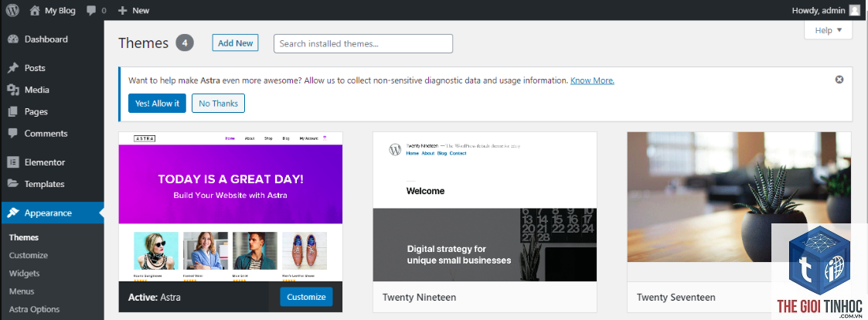
Task: Dismiss the Astra notice with the X icon
Action: [x=839, y=80]
